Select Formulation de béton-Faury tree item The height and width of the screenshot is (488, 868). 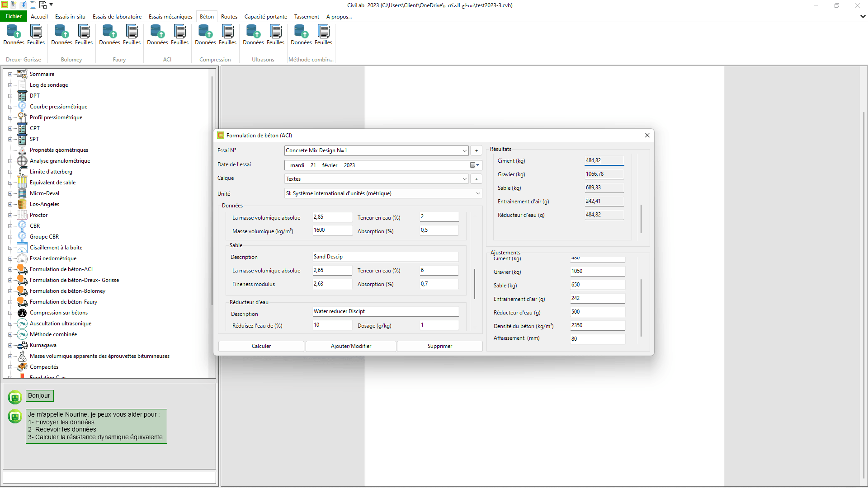click(63, 302)
